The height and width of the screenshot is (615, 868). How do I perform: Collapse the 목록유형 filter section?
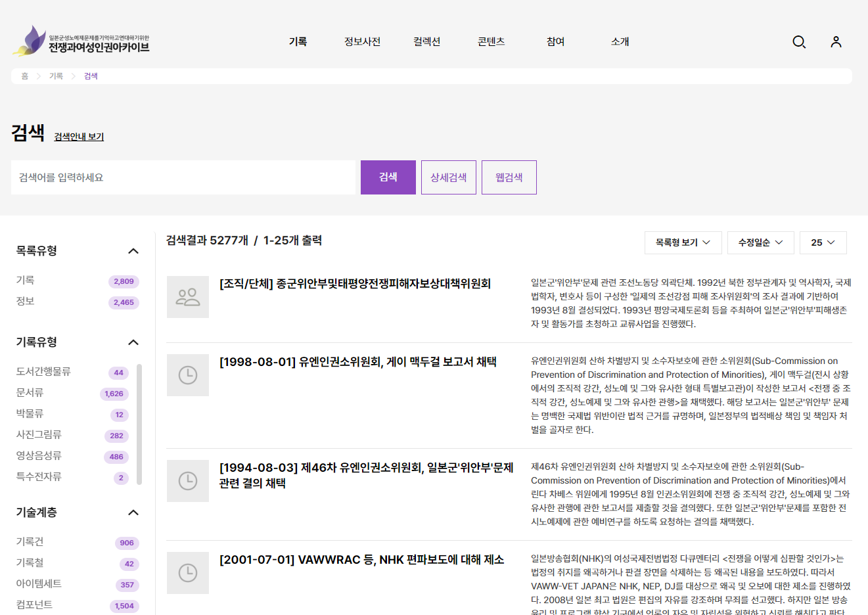click(133, 251)
